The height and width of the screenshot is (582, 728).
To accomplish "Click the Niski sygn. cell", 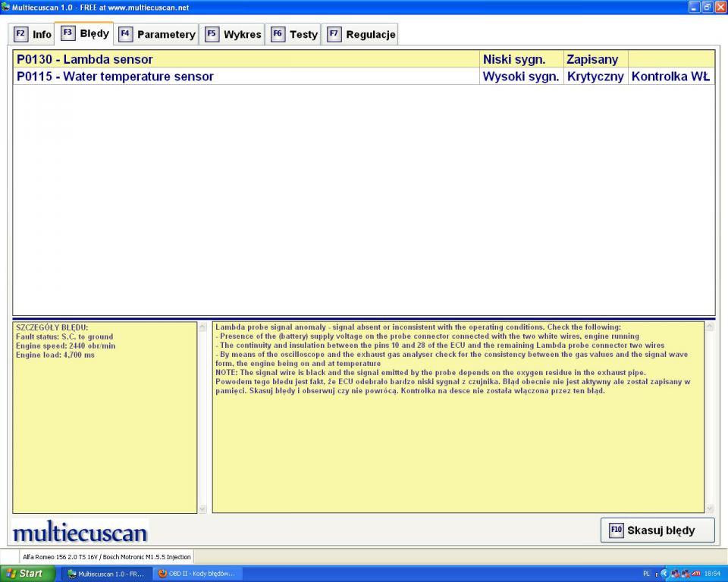I will coord(521,59).
